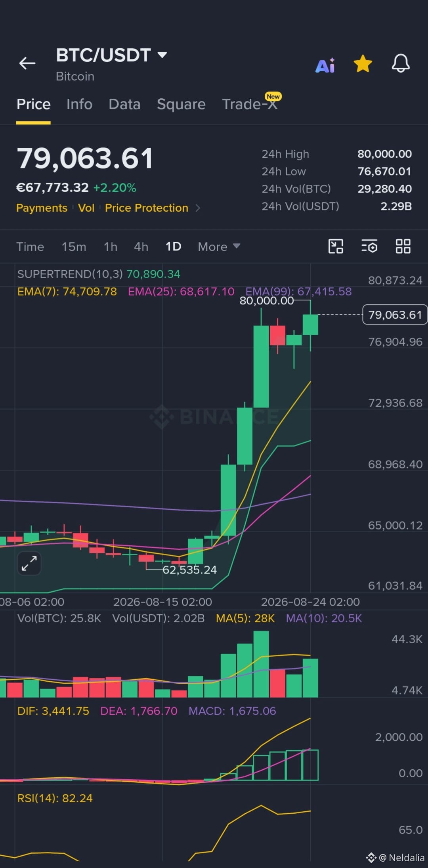Open the chart drawing tools icon
Viewport: 428px width, 868px height.
[336, 246]
